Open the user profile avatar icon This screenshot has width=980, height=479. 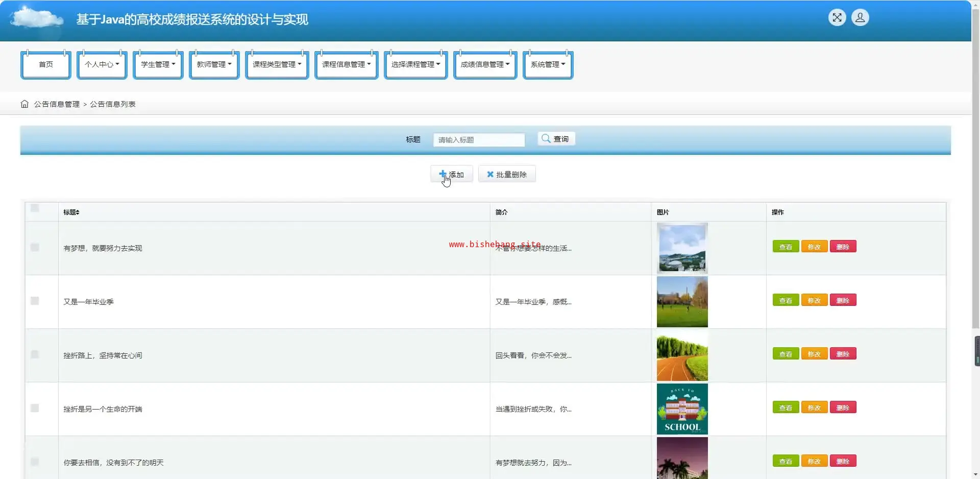860,18
